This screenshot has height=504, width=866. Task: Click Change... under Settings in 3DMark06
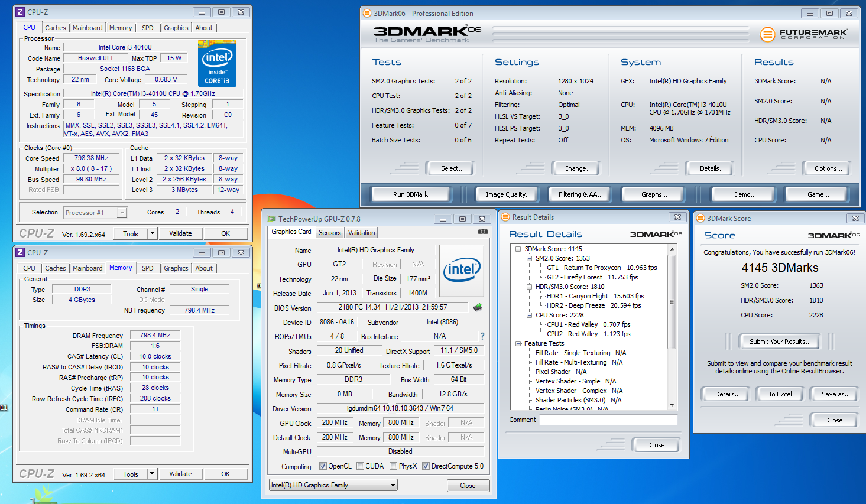(x=578, y=168)
